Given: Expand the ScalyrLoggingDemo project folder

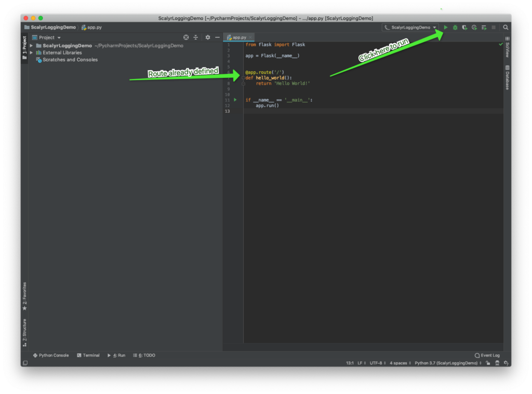Looking at the screenshot, I should coord(31,46).
